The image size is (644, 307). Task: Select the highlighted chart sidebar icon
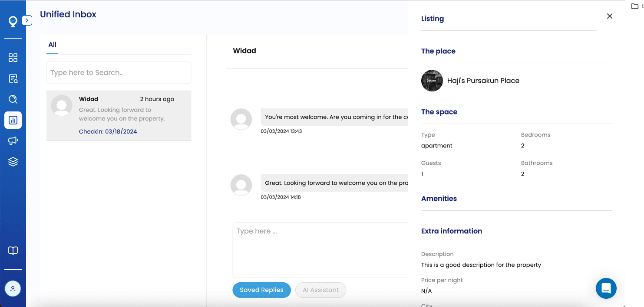click(13, 120)
